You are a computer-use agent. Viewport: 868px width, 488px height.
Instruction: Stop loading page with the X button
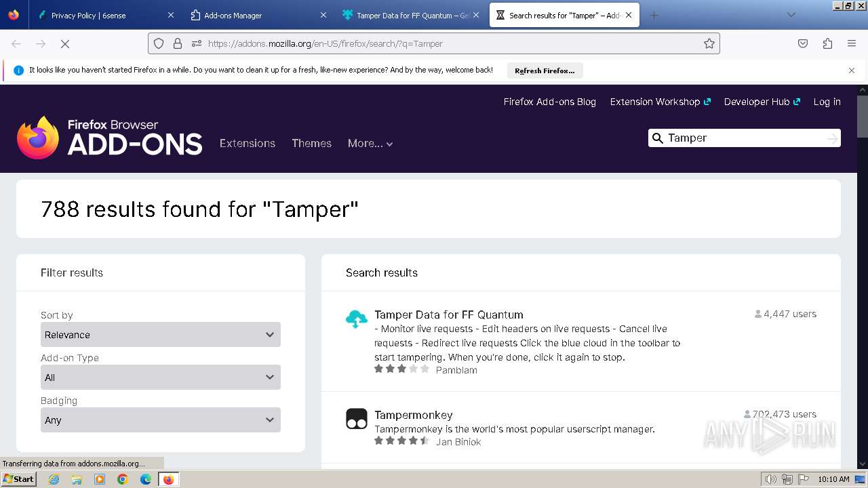pyautogui.click(x=65, y=43)
